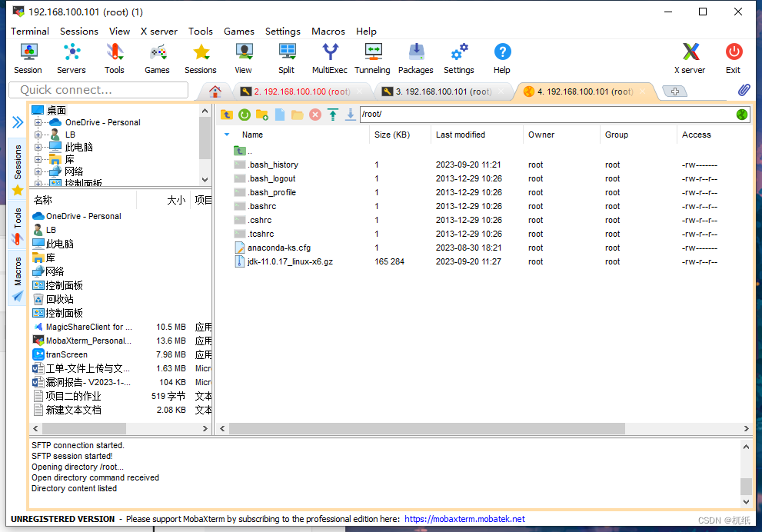Open the Macros menu
This screenshot has height=532, width=762.
[x=328, y=32]
